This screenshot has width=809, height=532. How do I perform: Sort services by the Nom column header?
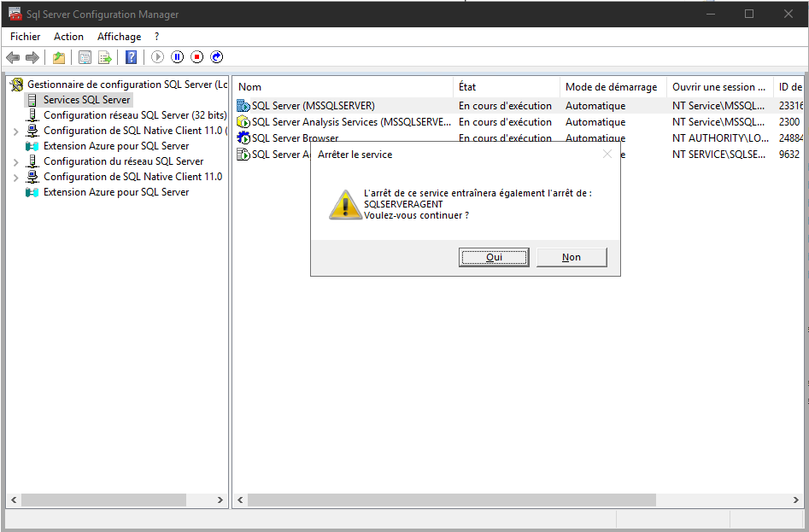click(x=343, y=87)
